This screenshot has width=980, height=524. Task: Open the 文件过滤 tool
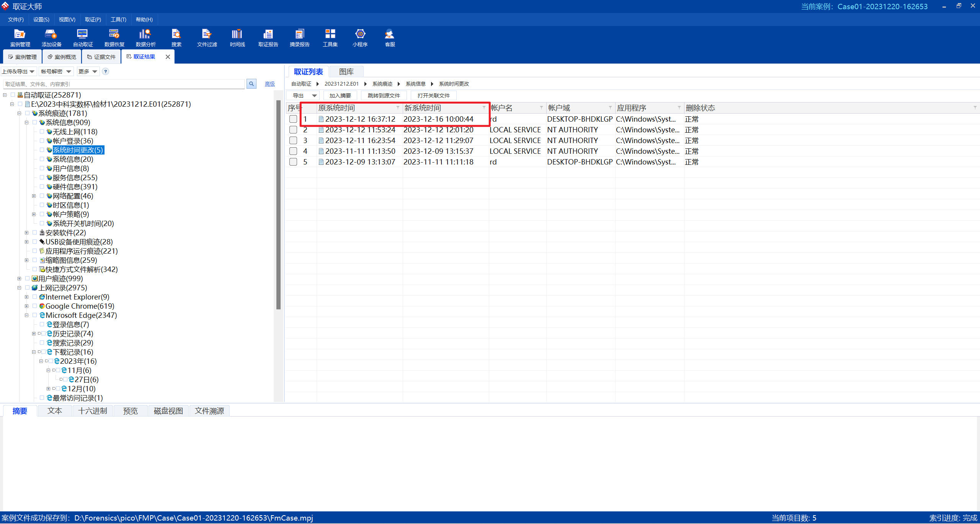point(207,38)
